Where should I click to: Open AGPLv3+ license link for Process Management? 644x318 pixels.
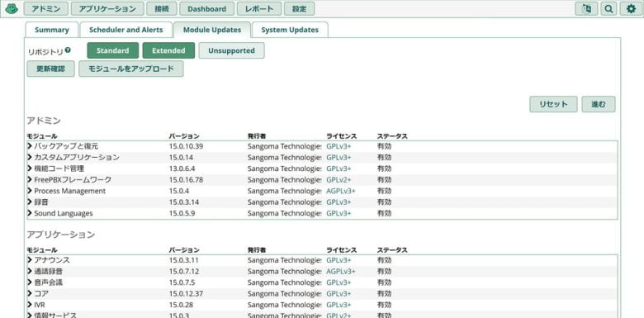coord(341,191)
